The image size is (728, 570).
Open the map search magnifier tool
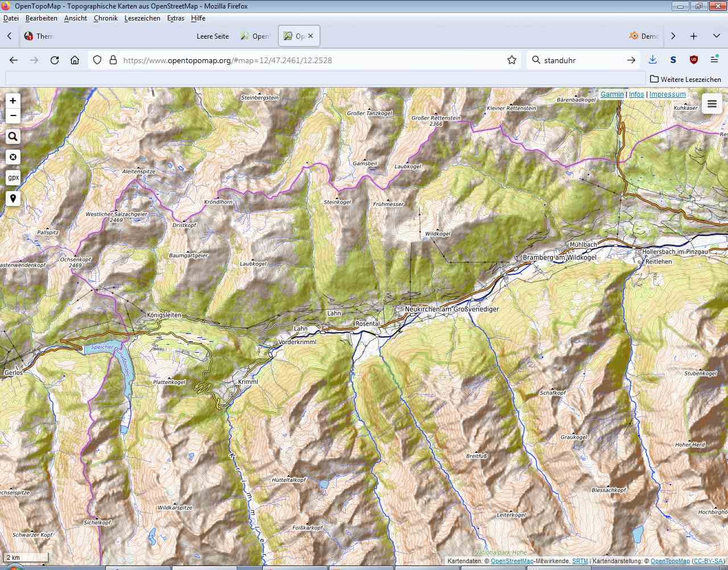[13, 137]
